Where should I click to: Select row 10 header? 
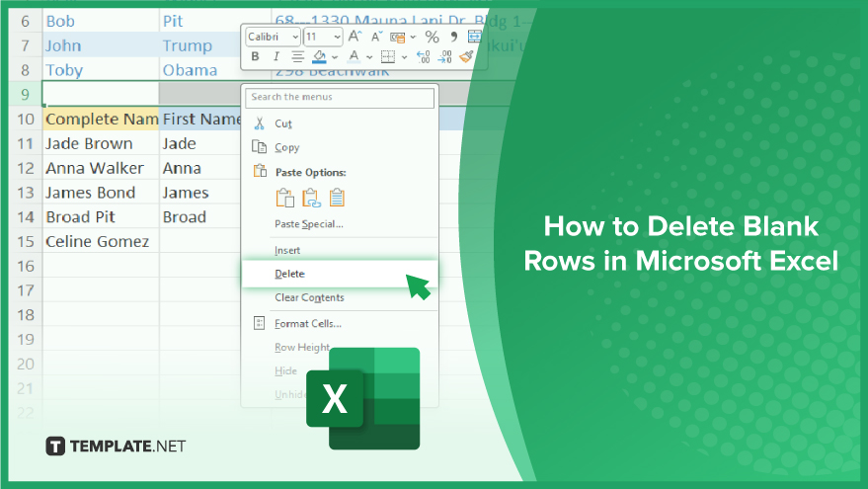tap(25, 120)
